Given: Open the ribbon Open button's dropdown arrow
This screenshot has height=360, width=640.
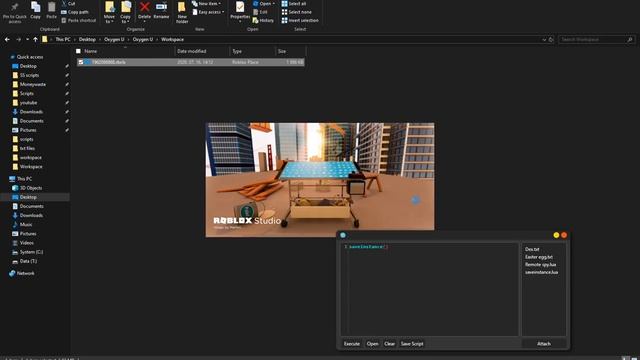Looking at the screenshot, I should click(x=273, y=3).
